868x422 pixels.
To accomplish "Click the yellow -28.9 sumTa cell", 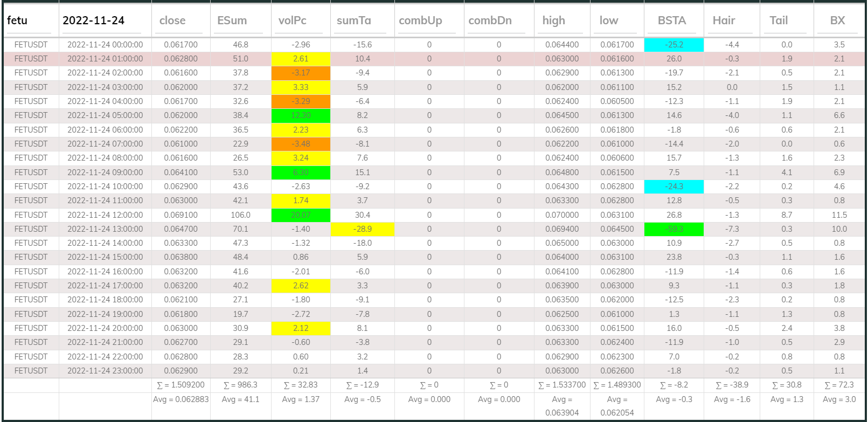I will (x=363, y=229).
